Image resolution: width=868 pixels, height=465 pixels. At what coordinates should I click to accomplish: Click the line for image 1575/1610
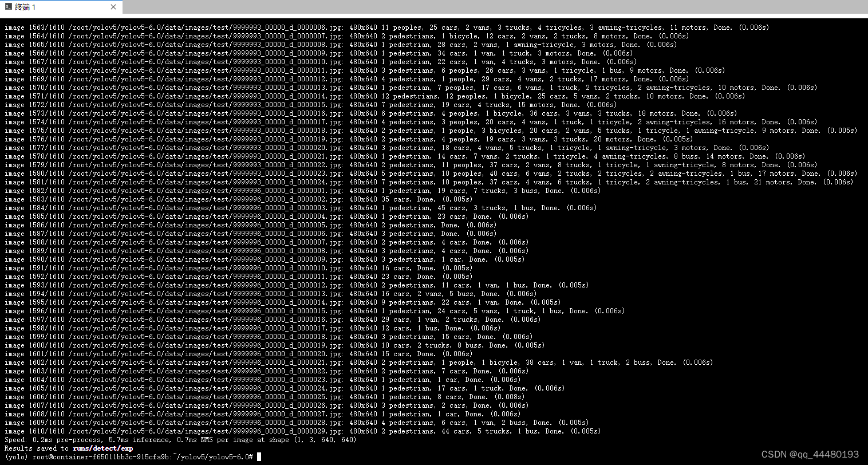pyautogui.click(x=431, y=130)
